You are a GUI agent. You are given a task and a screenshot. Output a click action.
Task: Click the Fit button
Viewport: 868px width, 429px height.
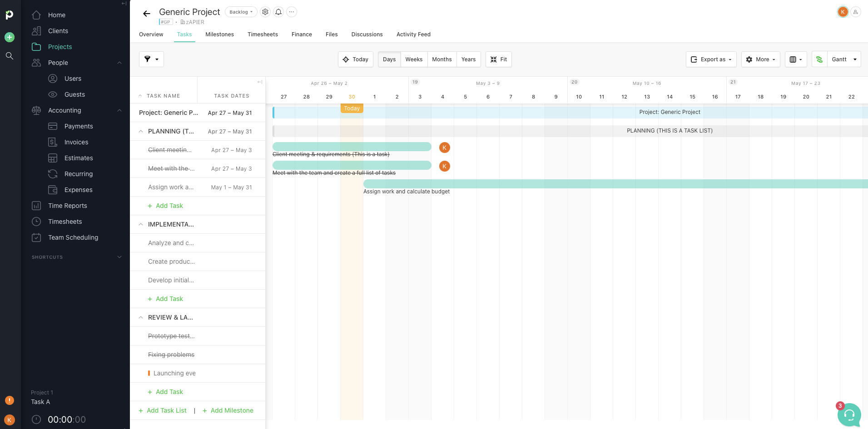pos(499,59)
